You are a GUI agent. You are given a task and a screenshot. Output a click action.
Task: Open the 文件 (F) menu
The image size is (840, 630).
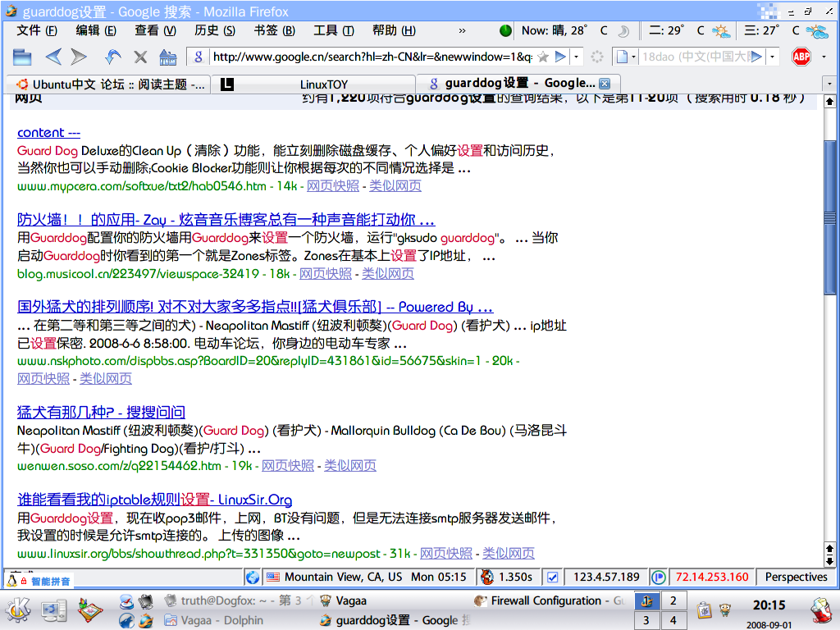pos(37,30)
